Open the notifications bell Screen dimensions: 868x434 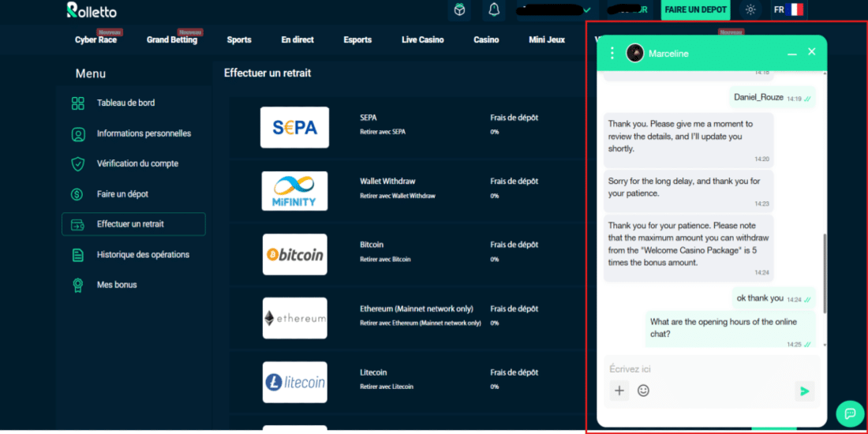(494, 10)
